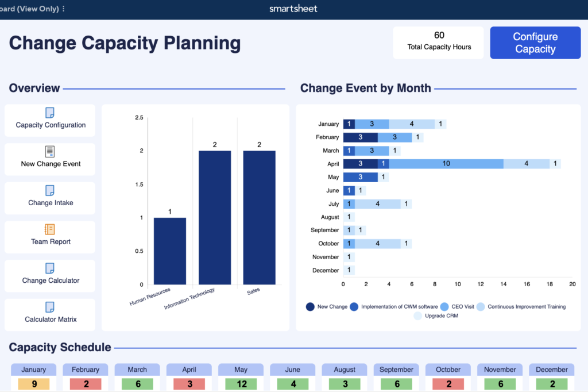Toggle Implementation of CWM software legend item
588x392 pixels.
(354, 306)
